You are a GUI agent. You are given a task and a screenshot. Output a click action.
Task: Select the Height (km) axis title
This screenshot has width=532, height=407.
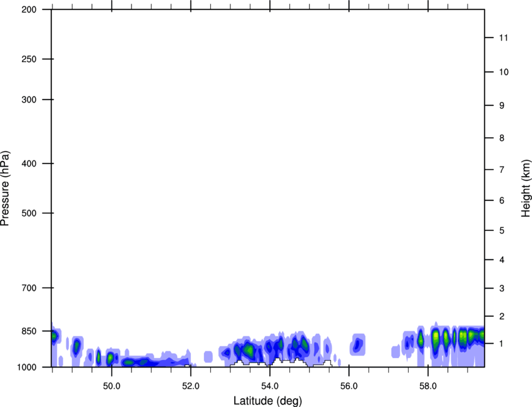coord(526,188)
